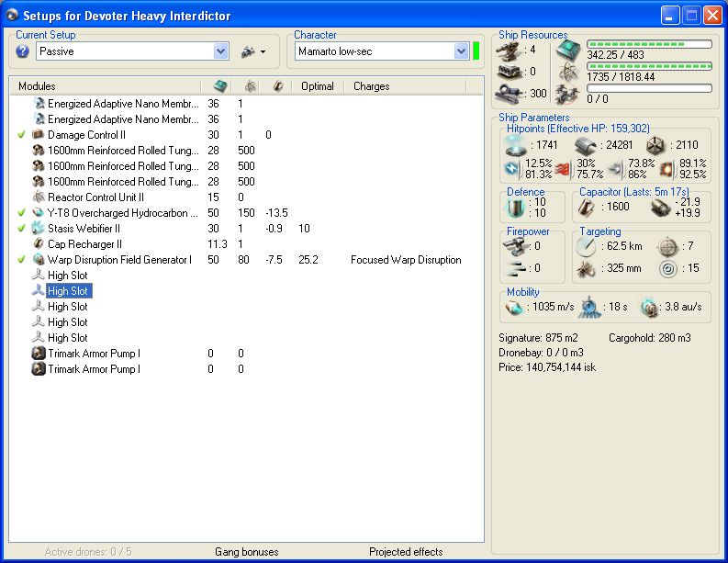Select second Energized Adaptive Nano Membrane row

(x=124, y=119)
